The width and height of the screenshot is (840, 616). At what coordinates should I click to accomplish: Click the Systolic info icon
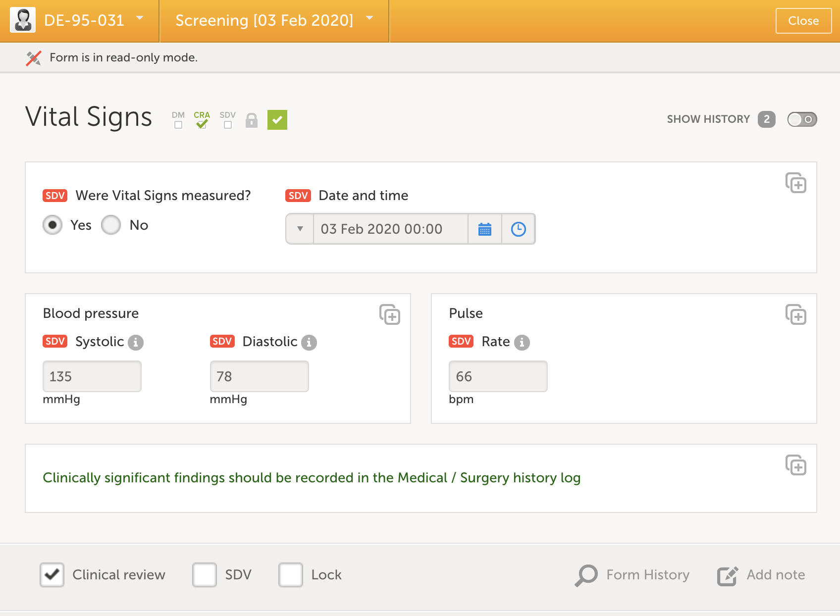pos(136,342)
